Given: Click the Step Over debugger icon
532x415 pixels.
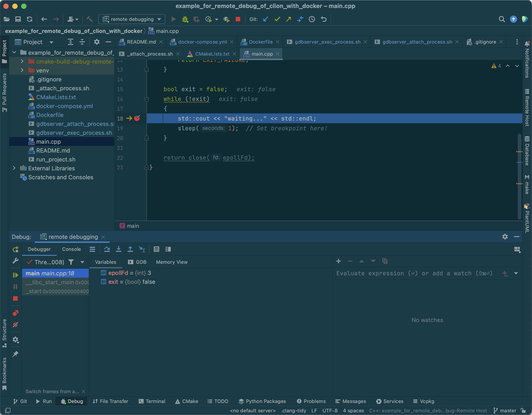Looking at the screenshot, I should click(107, 249).
